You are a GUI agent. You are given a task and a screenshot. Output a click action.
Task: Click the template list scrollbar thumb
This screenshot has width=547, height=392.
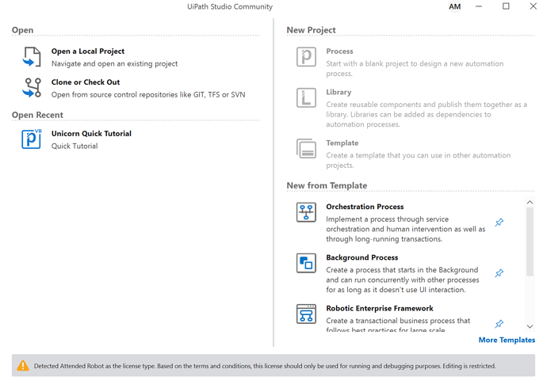[x=530, y=242]
